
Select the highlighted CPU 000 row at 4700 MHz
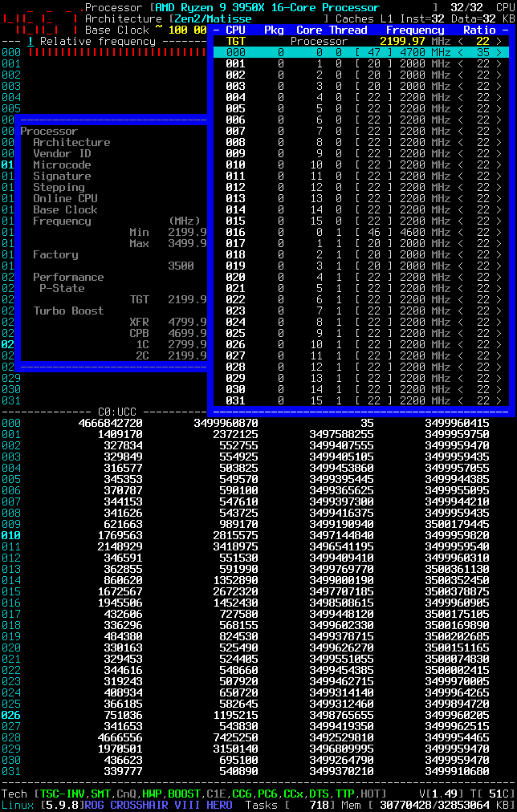point(361,52)
